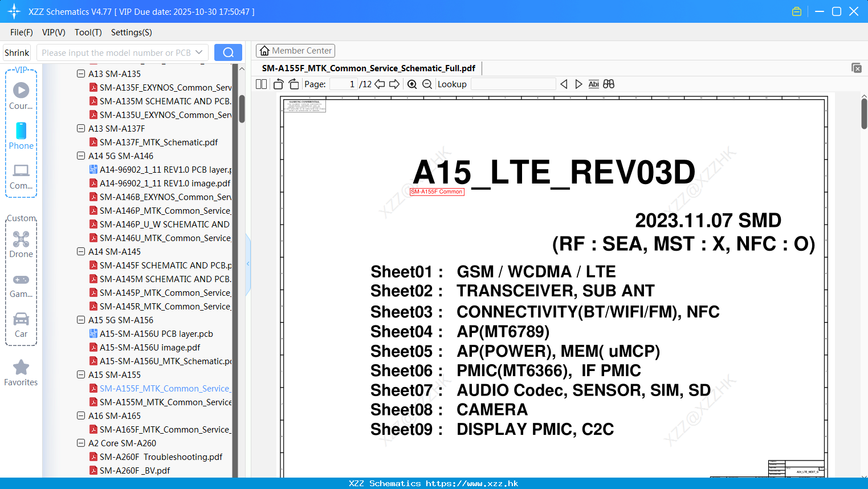This screenshot has width=868, height=489.
Task: Click the page number field
Action: [344, 84]
